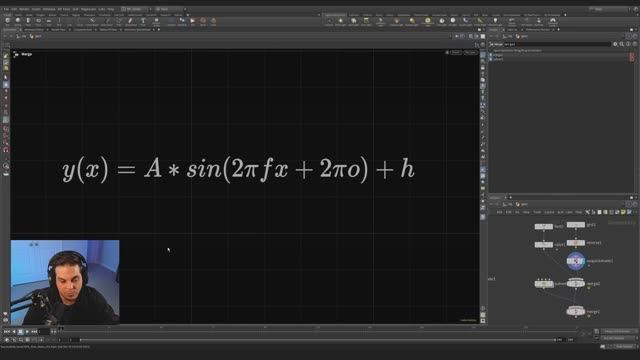This screenshot has width=640, height=360.
Task: Click the timeline range slider
Action: click(x=318, y=340)
